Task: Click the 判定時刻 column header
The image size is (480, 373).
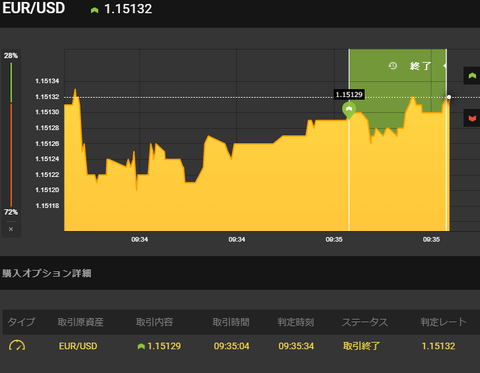Action: [x=296, y=322]
